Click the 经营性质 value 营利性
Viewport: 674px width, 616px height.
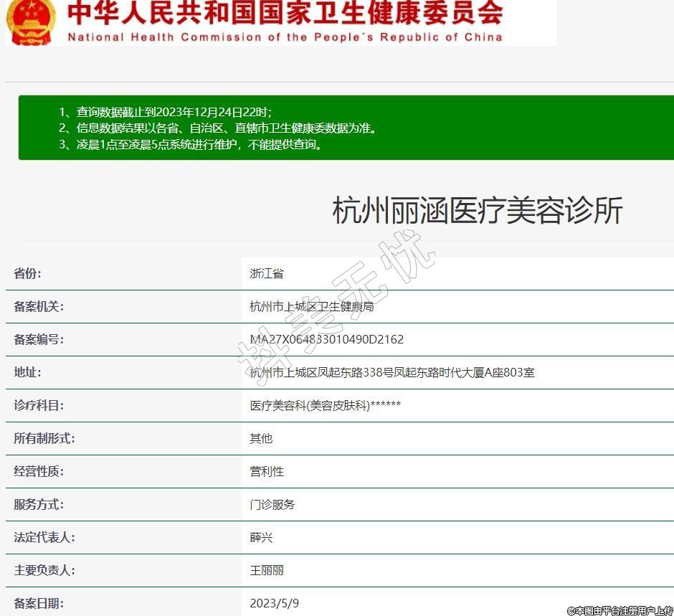click(x=267, y=472)
